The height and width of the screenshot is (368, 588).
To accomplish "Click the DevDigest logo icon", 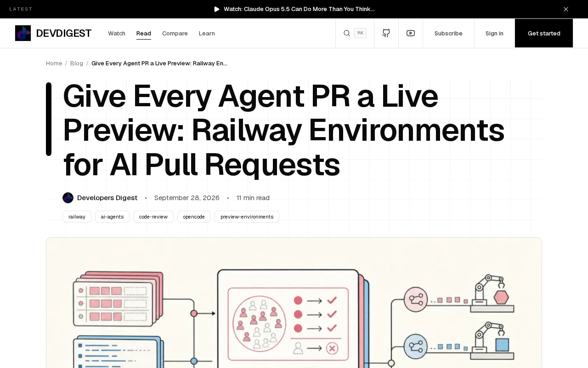I will [x=23, y=33].
